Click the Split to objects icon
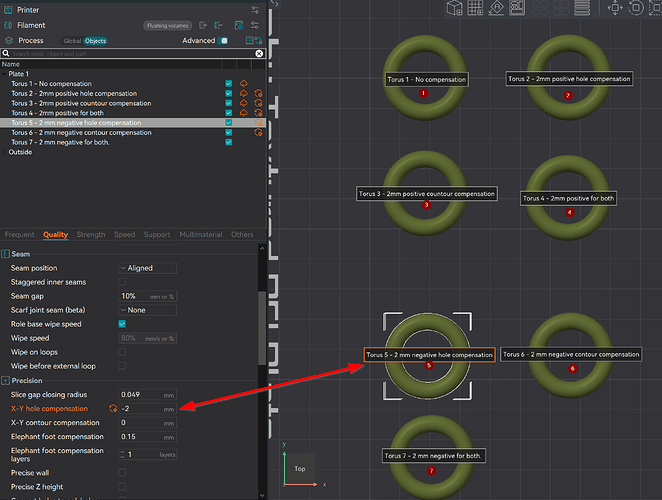The height and width of the screenshot is (500, 662). 540,8
